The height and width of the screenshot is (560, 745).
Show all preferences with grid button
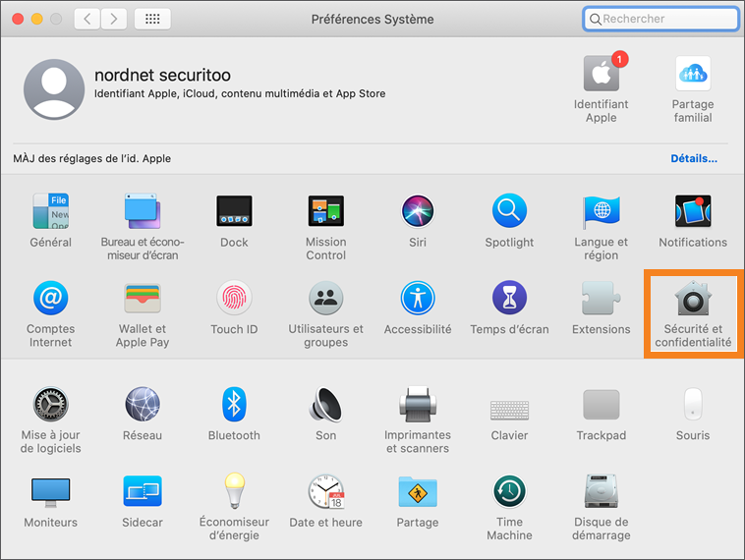click(x=152, y=19)
